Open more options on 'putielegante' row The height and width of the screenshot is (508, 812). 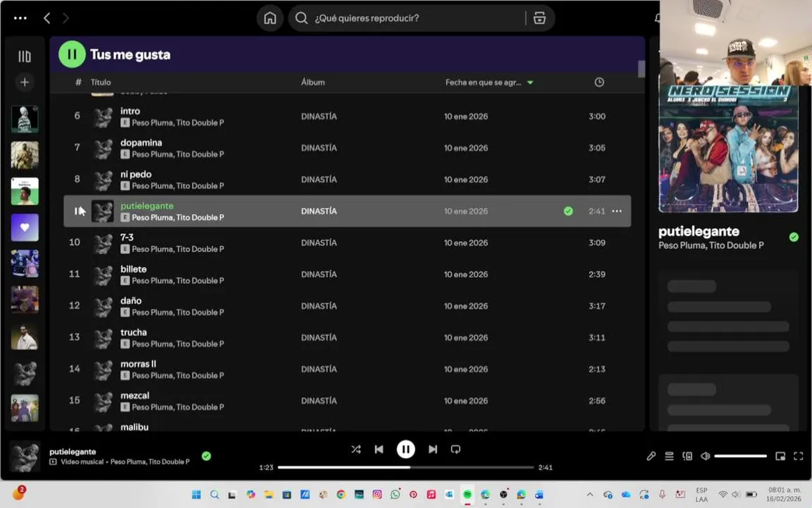pos(617,211)
